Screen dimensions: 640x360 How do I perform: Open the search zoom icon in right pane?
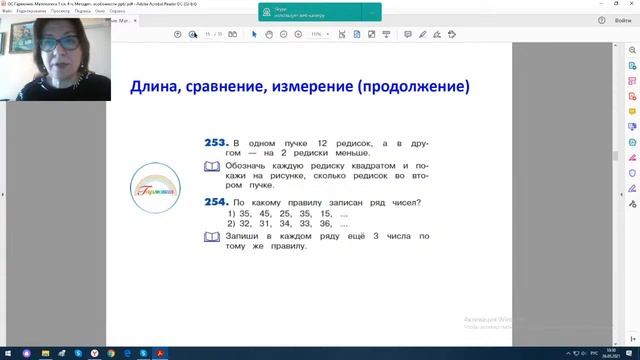coord(632,50)
